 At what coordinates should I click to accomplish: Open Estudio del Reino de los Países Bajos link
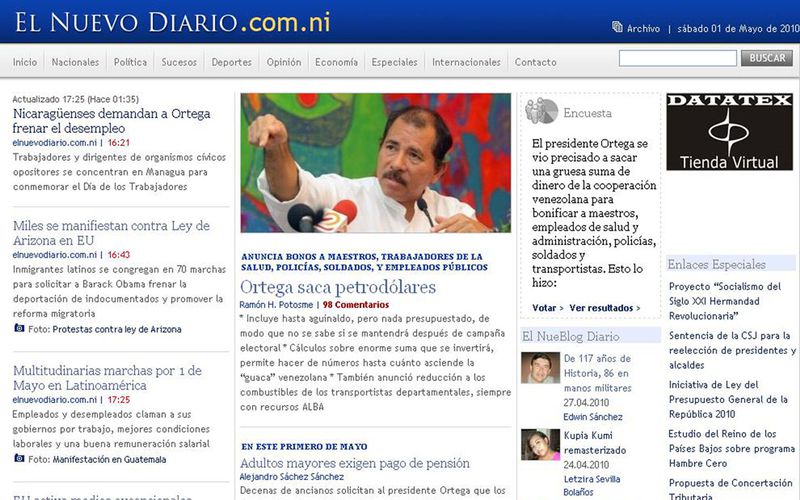[x=732, y=448]
